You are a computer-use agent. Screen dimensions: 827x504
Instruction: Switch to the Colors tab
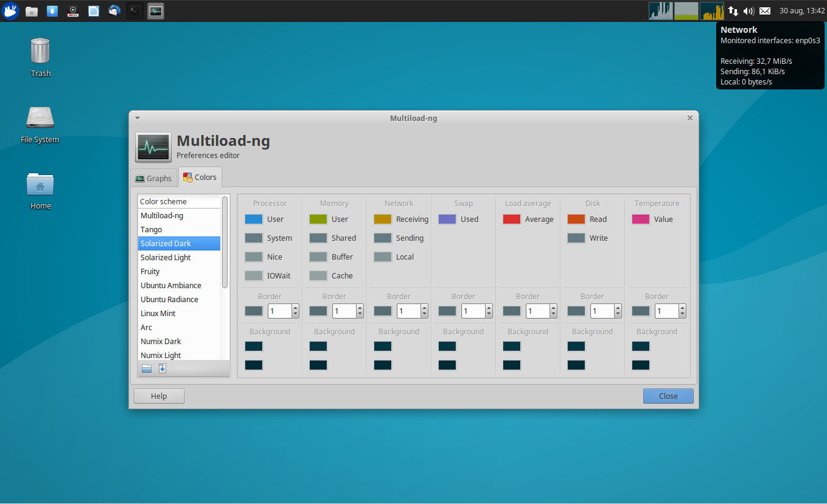click(x=200, y=177)
